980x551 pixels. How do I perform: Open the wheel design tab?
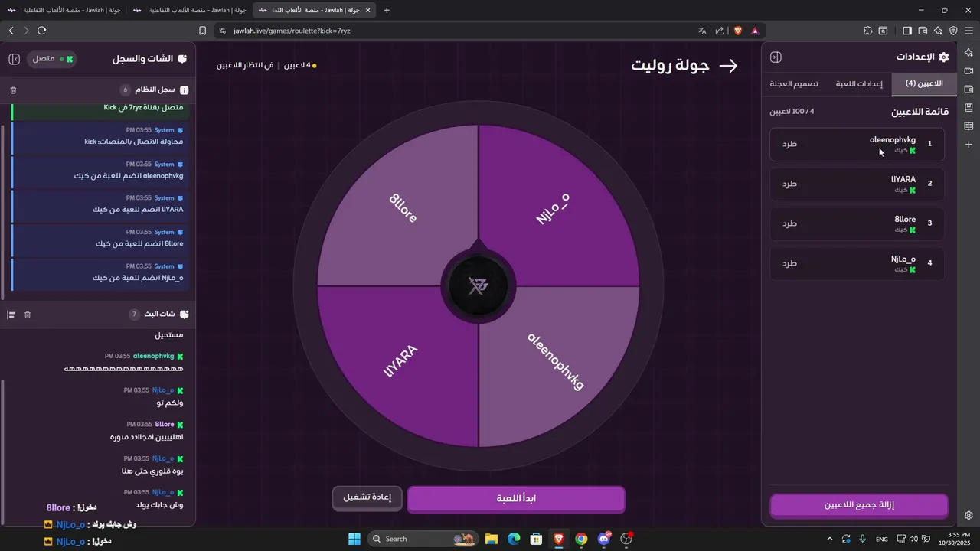point(794,83)
